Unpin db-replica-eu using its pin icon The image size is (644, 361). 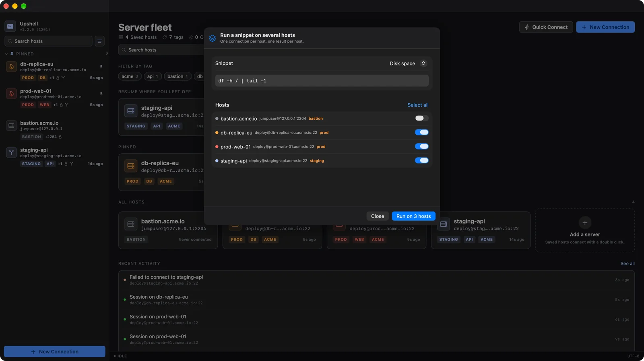pyautogui.click(x=101, y=66)
